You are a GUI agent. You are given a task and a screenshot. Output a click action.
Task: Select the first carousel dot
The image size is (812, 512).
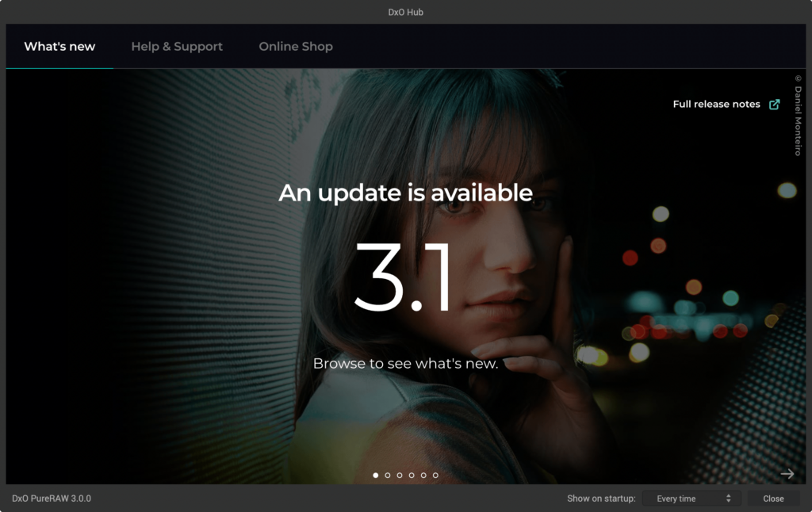(375, 476)
